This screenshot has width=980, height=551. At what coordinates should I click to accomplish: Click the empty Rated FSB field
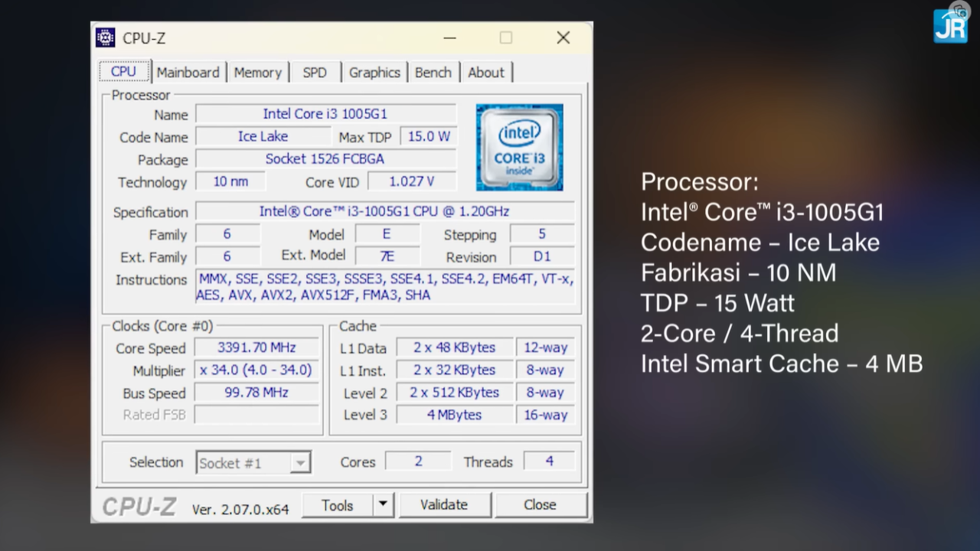pyautogui.click(x=256, y=415)
